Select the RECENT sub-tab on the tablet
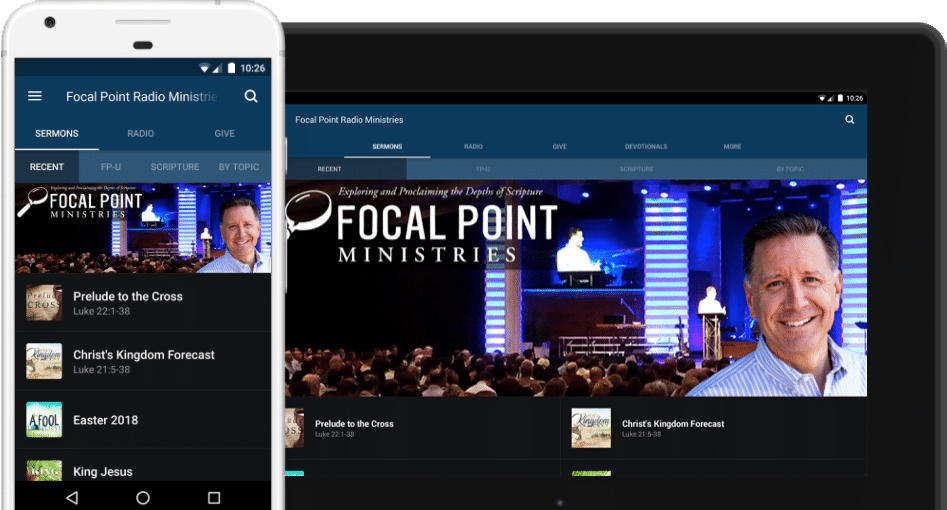 [330, 169]
